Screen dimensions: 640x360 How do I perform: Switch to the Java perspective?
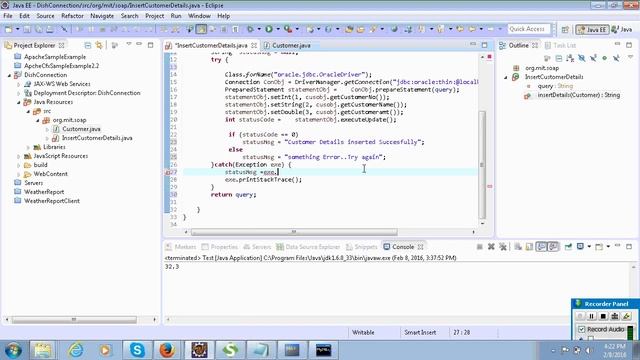622,29
